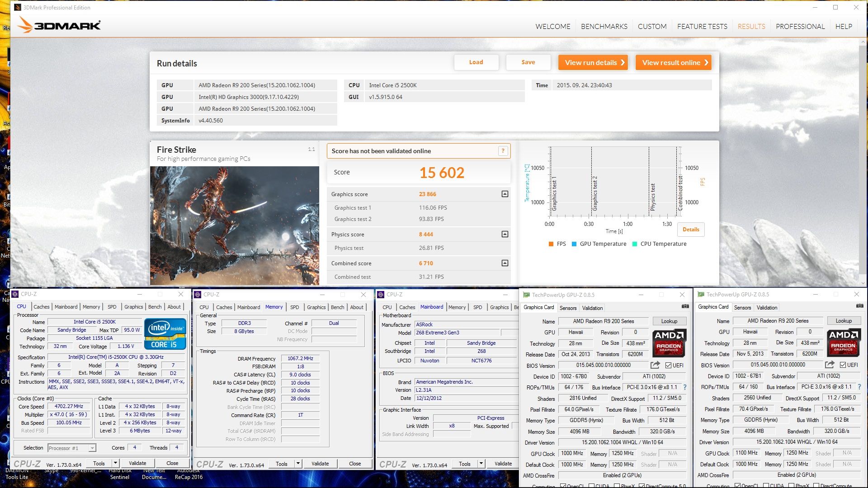This screenshot has width=868, height=488.
Task: Open the BENCHMARKS tab in 3DMark
Action: [x=604, y=26]
